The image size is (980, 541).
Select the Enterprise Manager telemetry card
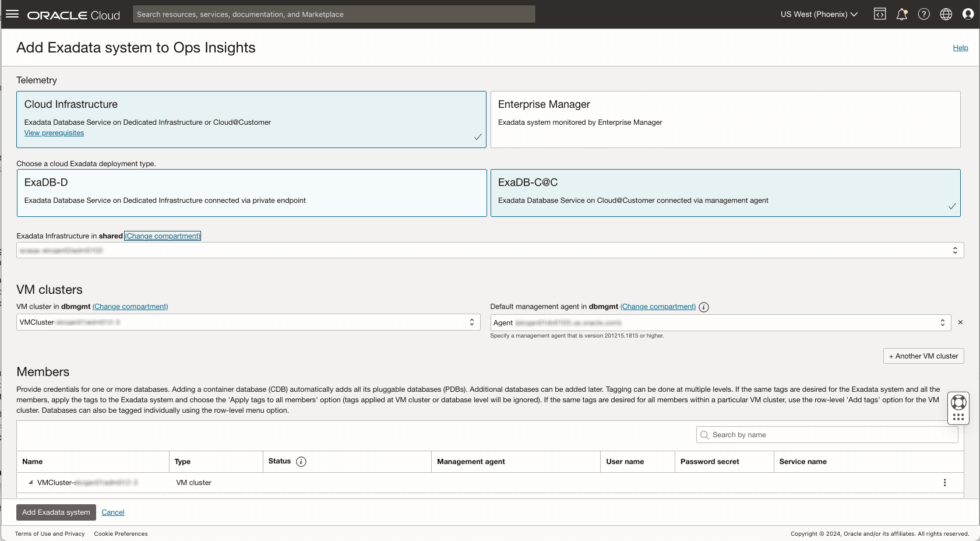[725, 119]
